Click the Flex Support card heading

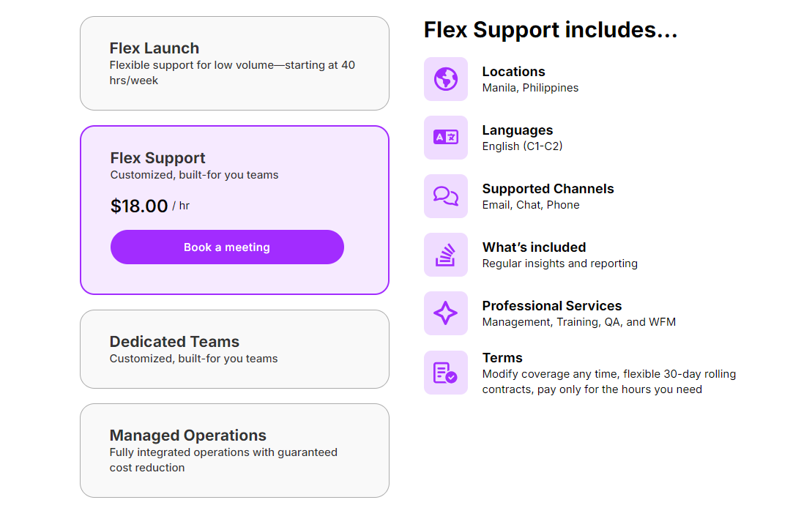[x=157, y=157]
